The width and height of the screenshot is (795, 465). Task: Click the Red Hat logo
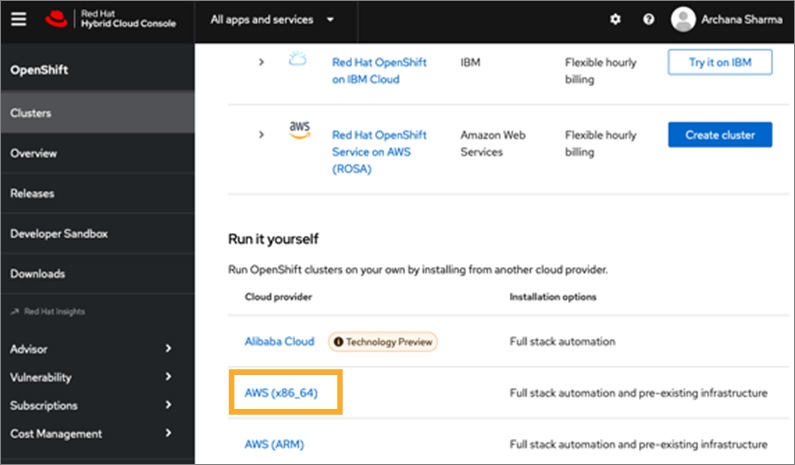tap(56, 19)
